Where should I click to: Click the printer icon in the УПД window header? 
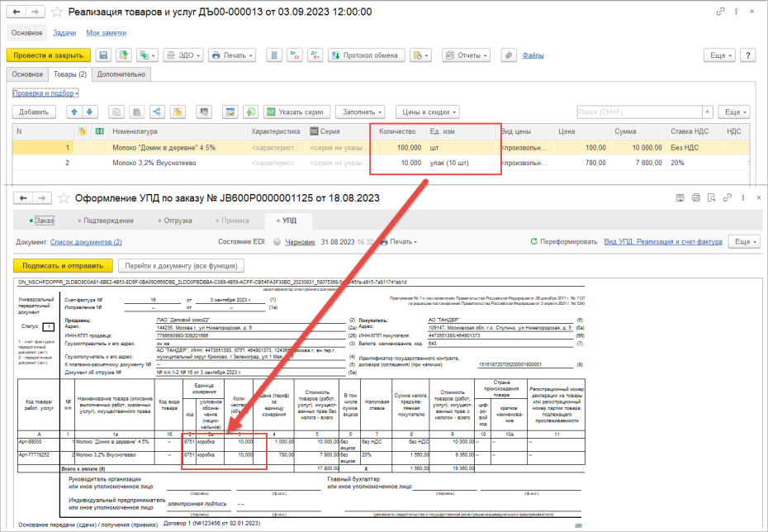pos(695,198)
